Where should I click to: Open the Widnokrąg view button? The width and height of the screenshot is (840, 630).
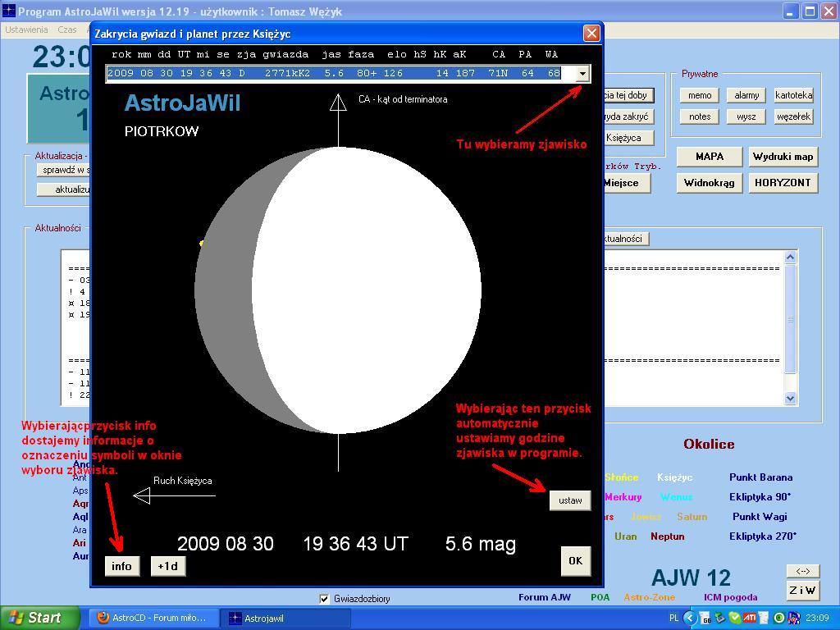click(x=710, y=183)
